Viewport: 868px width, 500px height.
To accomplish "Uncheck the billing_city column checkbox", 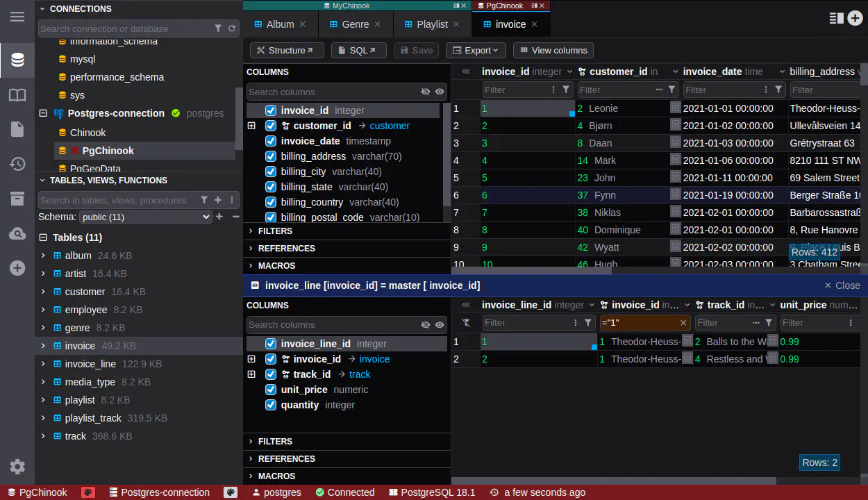I will tap(271, 172).
